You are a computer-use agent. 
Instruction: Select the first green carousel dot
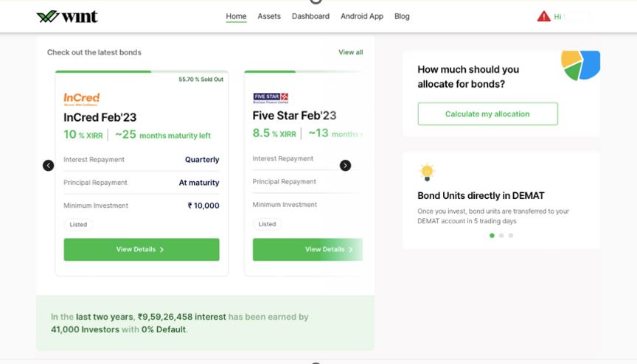[x=492, y=235]
